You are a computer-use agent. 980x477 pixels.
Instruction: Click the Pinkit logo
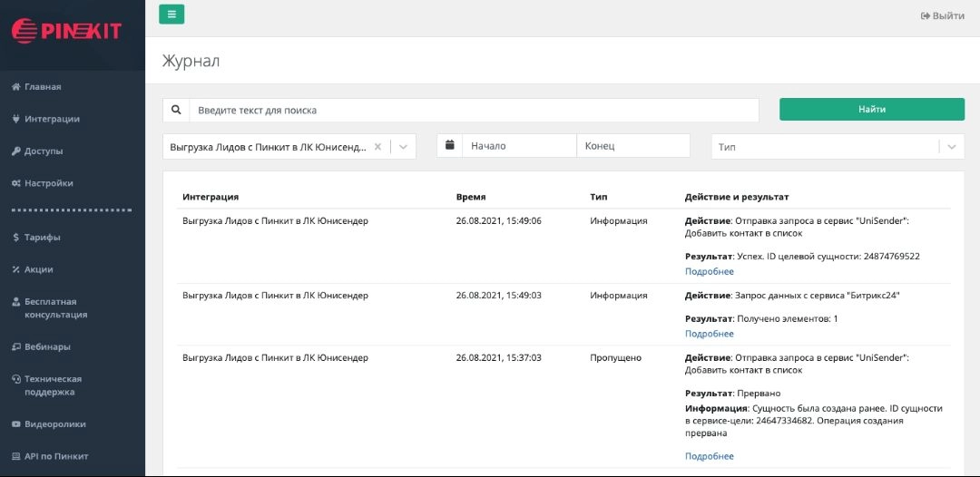point(66,32)
